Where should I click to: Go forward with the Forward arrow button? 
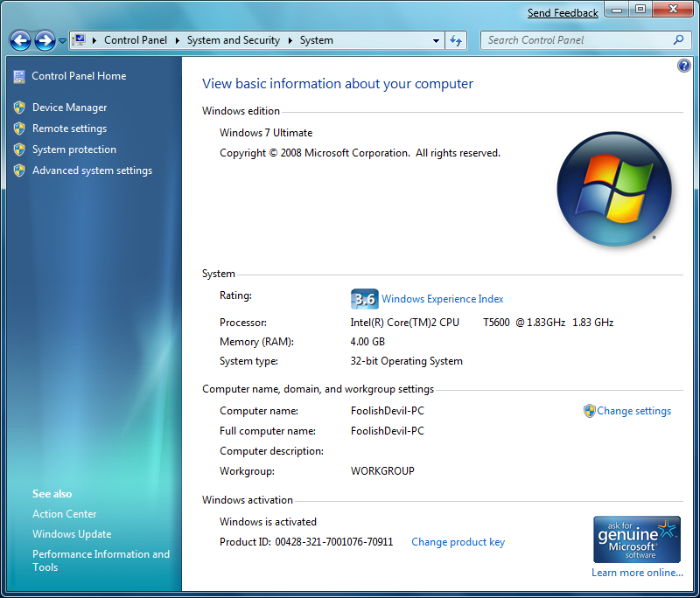45,40
